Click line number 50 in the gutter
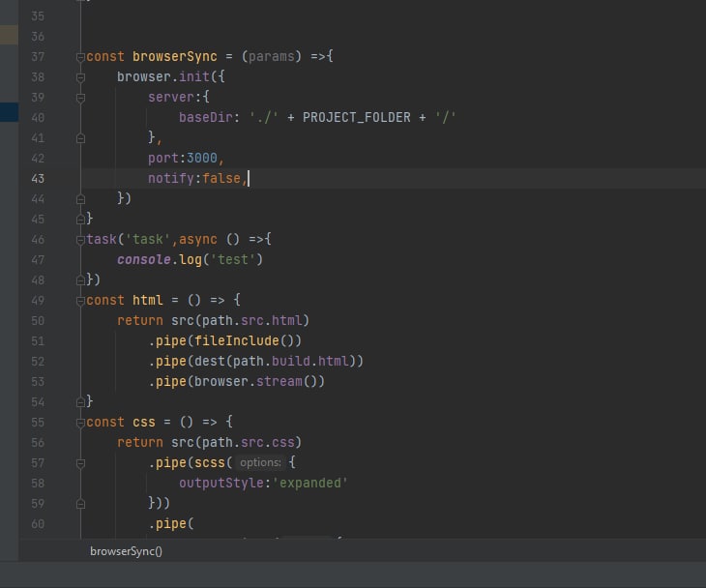 (38, 321)
